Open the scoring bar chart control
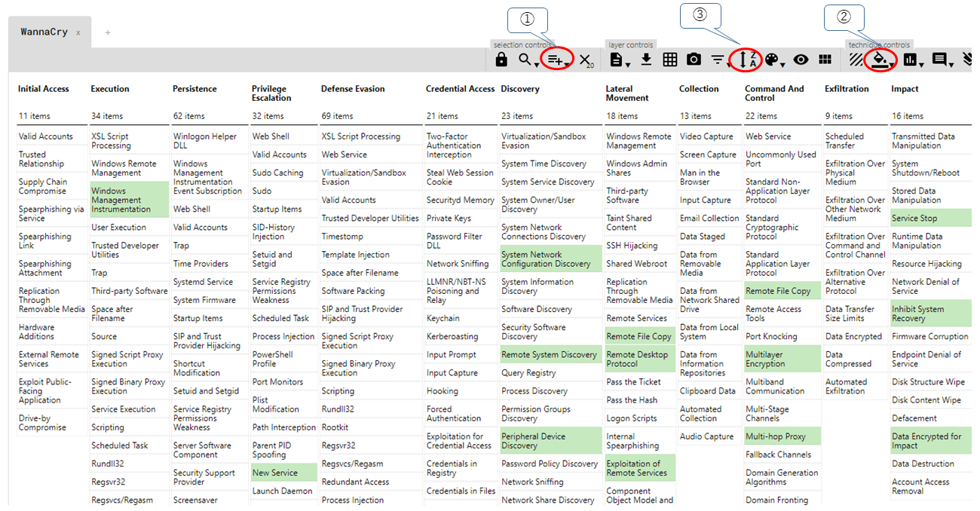Image resolution: width=980 pixels, height=511 pixels. [x=911, y=60]
